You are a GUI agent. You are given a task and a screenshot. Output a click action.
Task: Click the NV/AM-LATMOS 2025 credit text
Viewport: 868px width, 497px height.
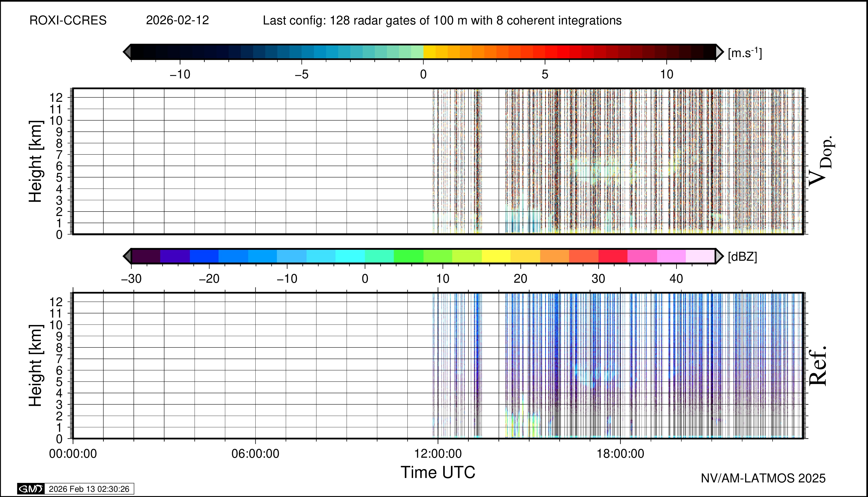[763, 478]
